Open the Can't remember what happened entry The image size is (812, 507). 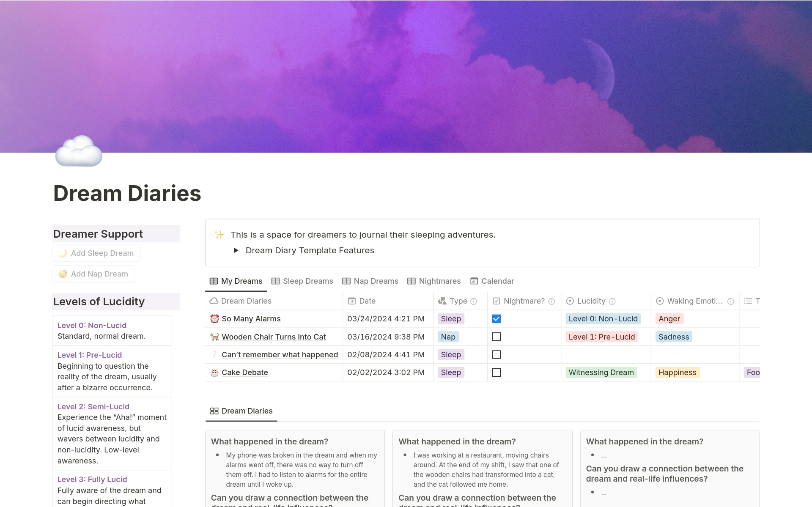(280, 355)
